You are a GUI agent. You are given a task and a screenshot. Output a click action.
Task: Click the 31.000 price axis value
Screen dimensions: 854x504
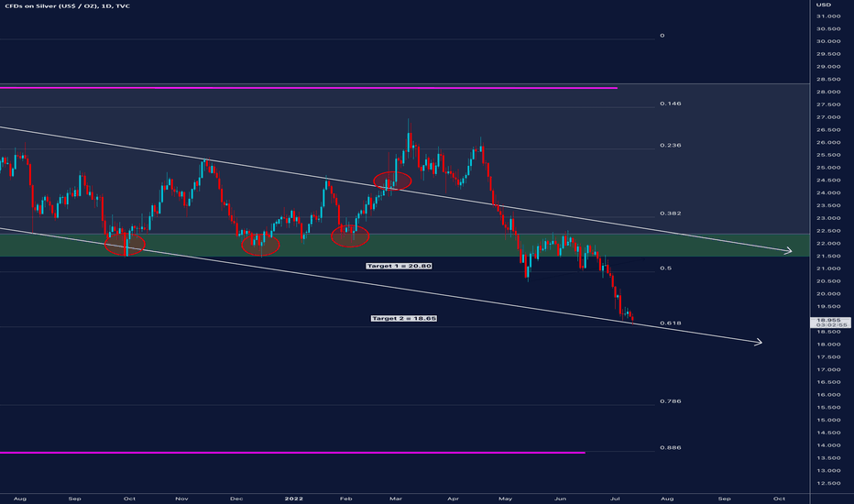click(827, 16)
